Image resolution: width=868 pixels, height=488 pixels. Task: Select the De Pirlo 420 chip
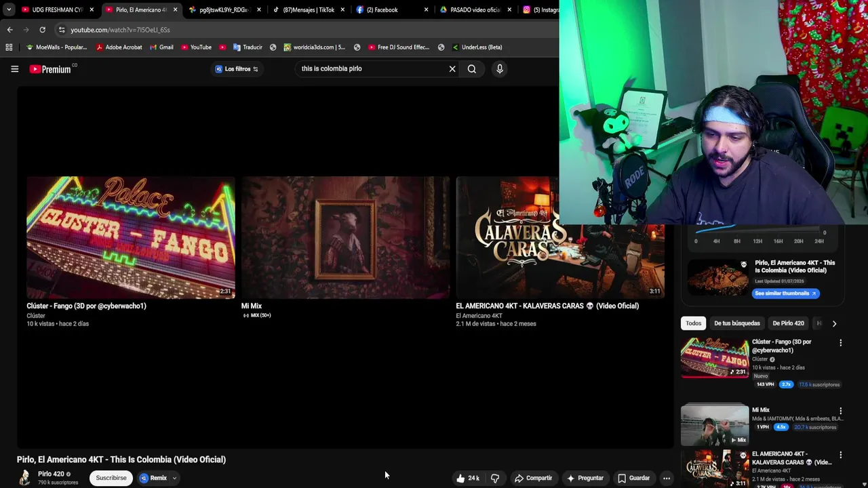point(788,323)
